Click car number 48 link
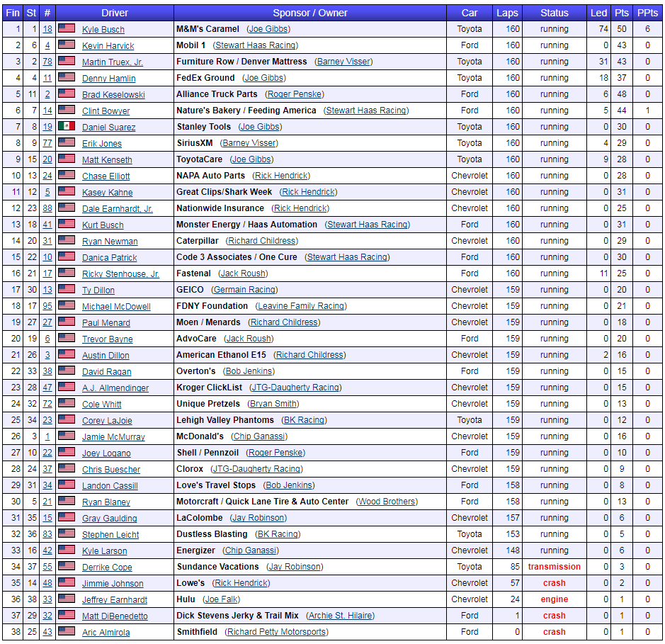Image resolution: width=665 pixels, height=644 pixels. click(x=47, y=583)
